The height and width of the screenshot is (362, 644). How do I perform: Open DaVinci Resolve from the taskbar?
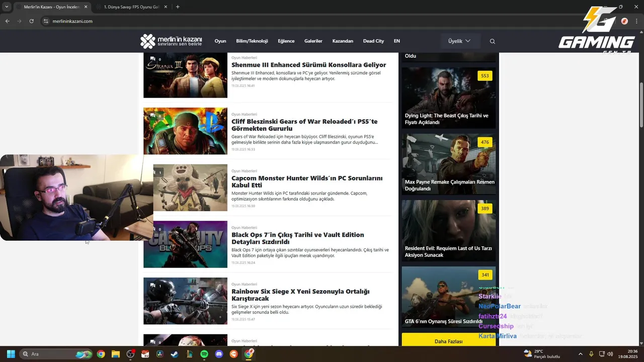160,354
